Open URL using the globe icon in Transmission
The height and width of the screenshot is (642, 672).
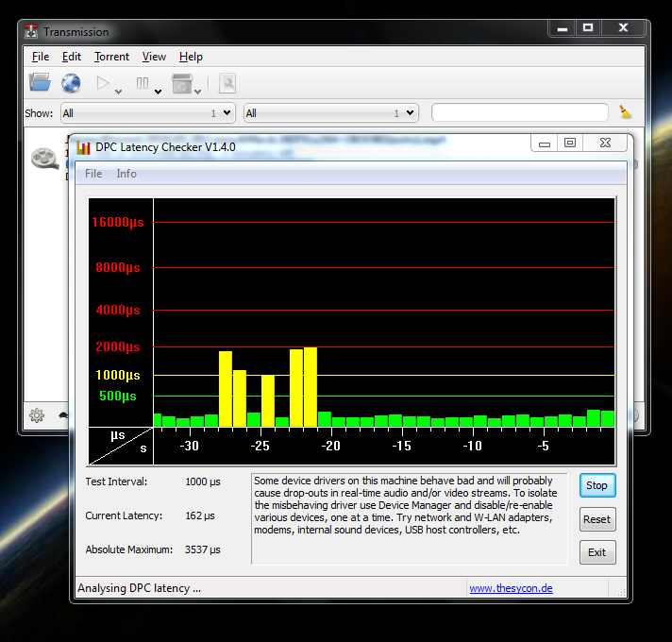[x=71, y=83]
